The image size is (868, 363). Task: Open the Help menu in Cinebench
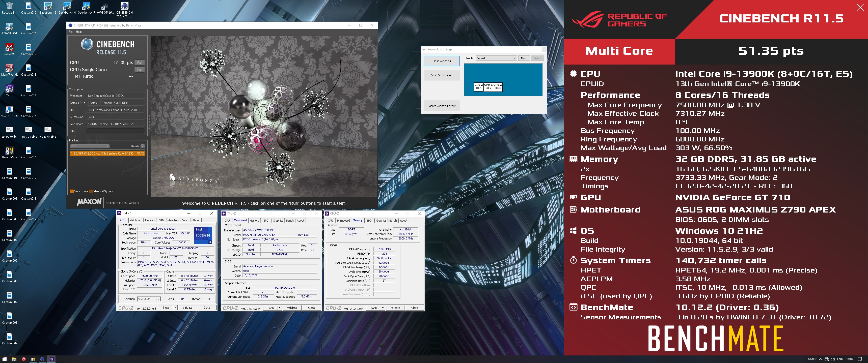[79, 32]
